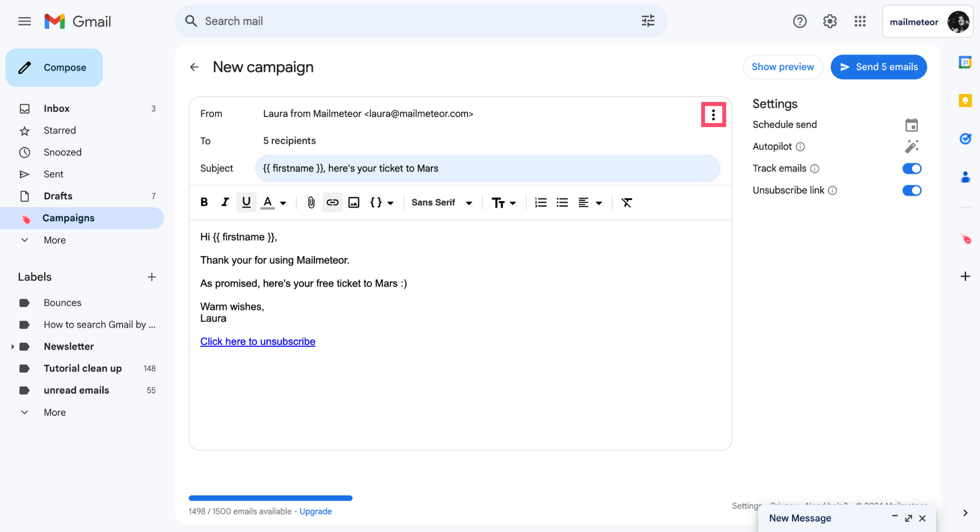Toggle the Unsubscribe link switch
This screenshot has width=980, height=532.
tap(911, 190)
